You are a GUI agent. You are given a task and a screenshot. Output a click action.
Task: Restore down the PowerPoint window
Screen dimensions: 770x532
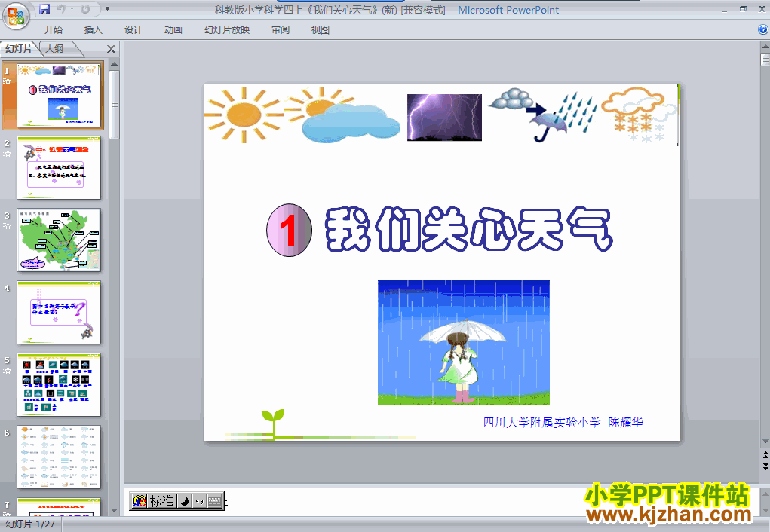point(743,9)
